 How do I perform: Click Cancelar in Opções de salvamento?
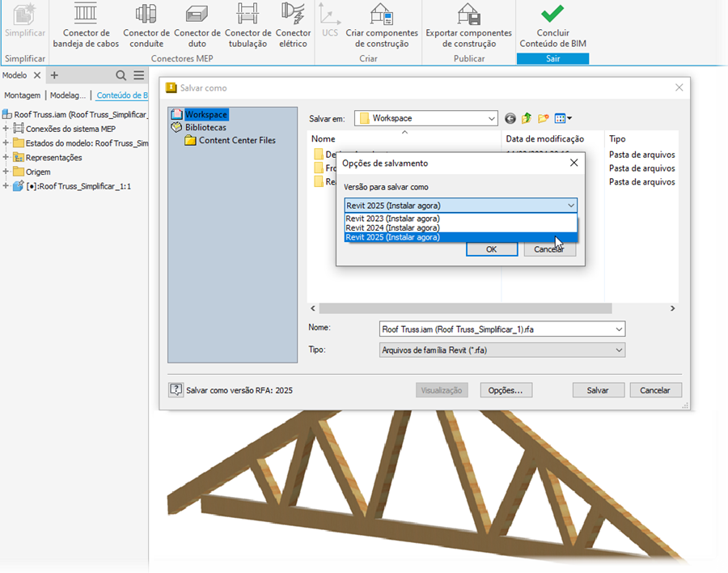(550, 249)
